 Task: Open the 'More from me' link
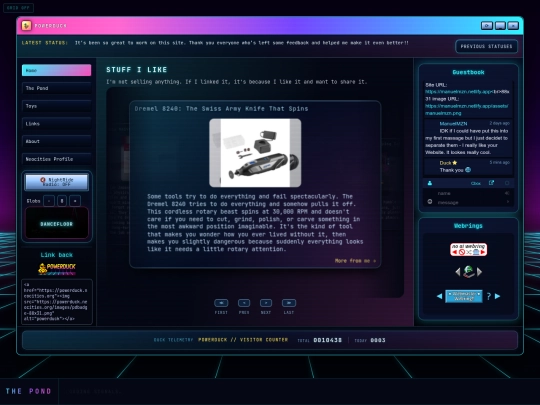coord(355,261)
